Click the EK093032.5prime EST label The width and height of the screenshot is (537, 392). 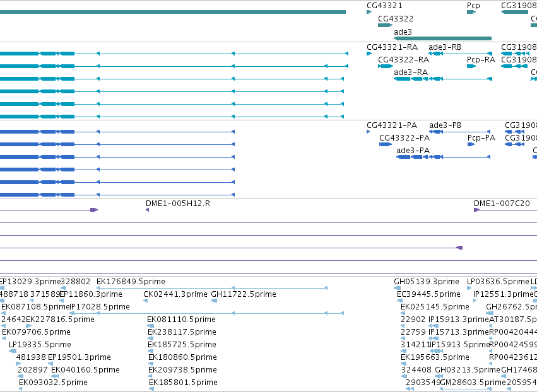pyautogui.click(x=53, y=383)
